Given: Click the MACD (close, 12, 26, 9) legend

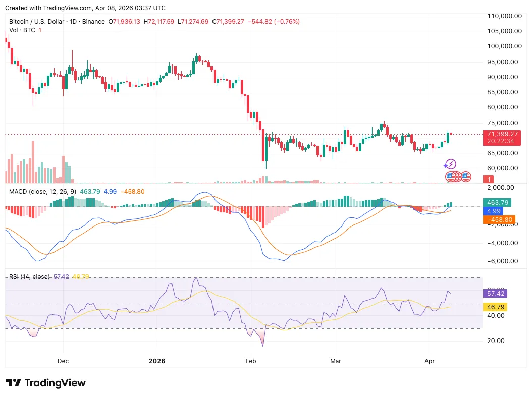Looking at the screenshot, I should coord(43,191).
